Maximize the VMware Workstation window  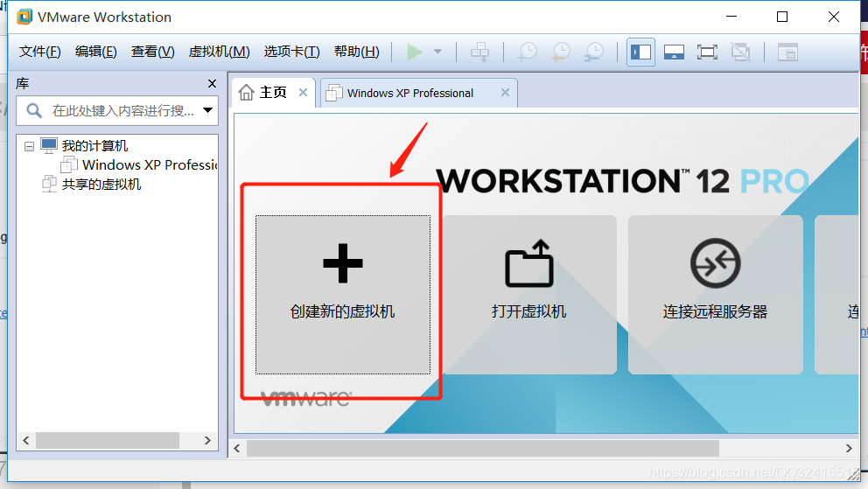coord(782,17)
